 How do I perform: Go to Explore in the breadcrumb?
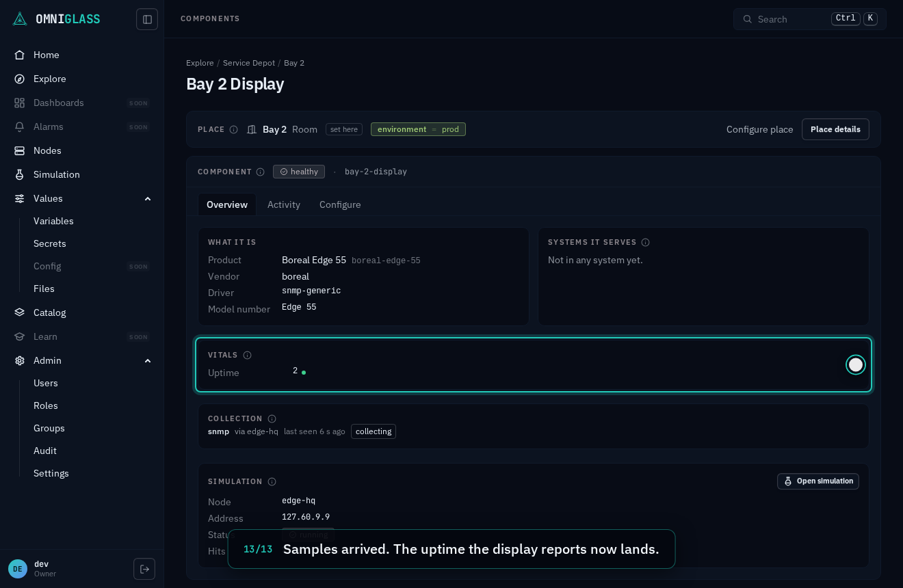(200, 63)
